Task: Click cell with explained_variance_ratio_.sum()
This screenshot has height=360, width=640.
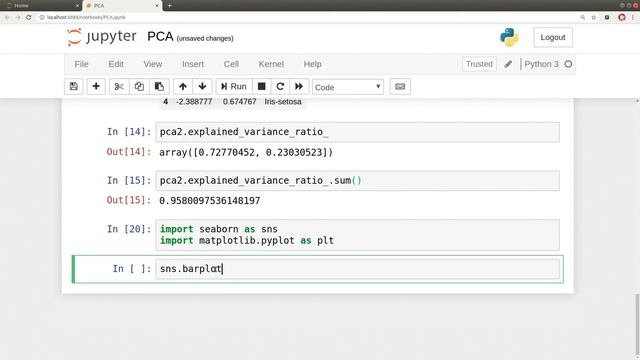Action: pos(357,180)
